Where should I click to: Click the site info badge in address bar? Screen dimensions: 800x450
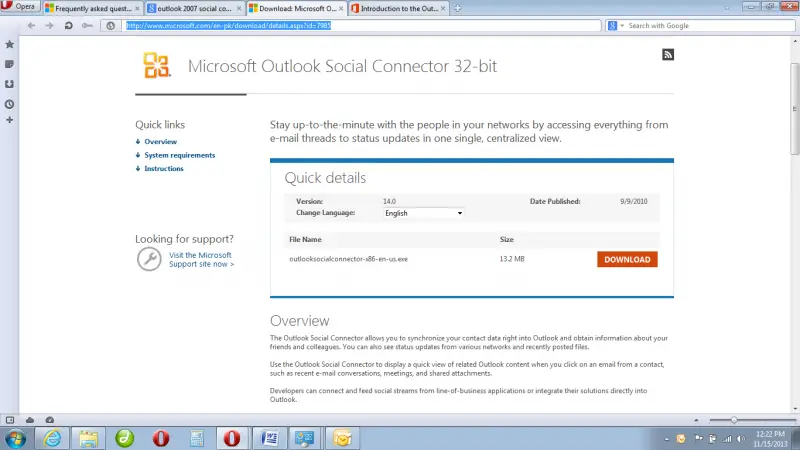(x=111, y=26)
